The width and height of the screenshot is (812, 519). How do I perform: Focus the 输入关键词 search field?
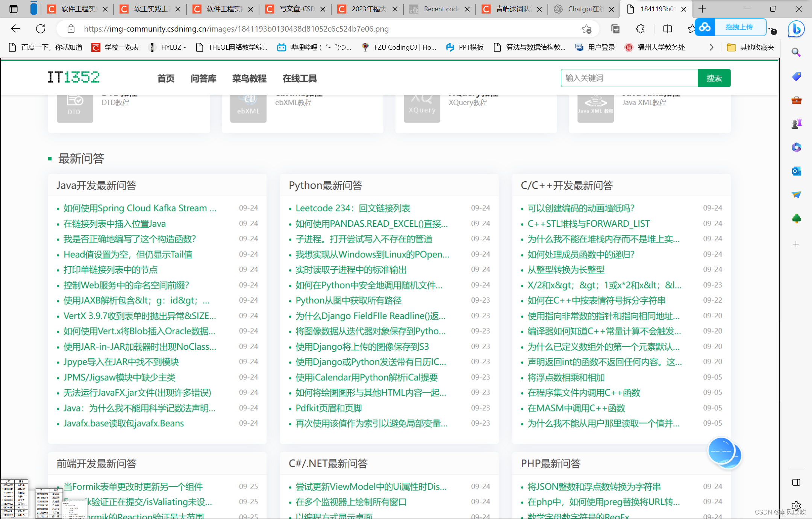pyautogui.click(x=629, y=78)
